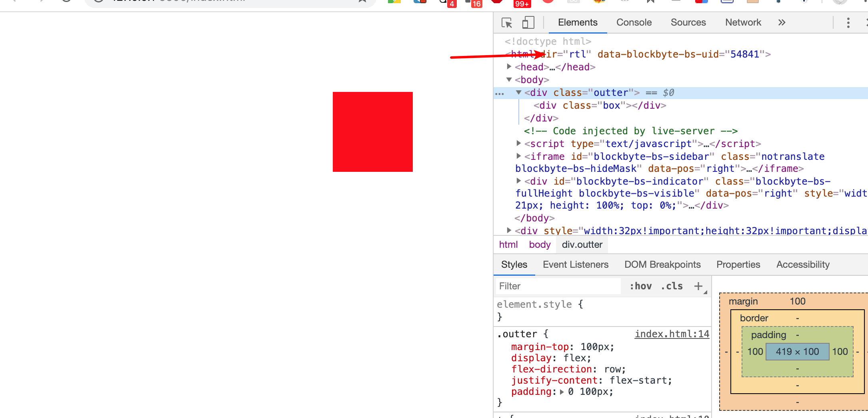Expand the script type text/javascript node
868x418 pixels.
[x=518, y=143]
